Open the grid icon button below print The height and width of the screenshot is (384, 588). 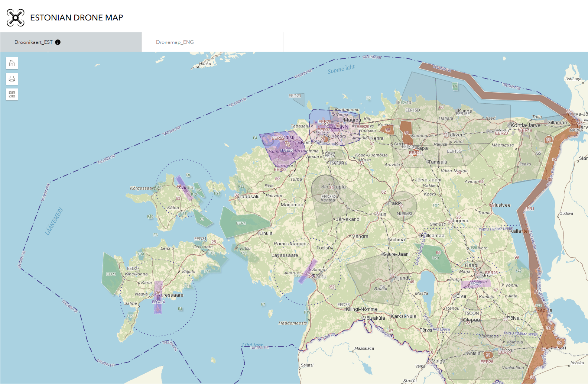point(12,94)
